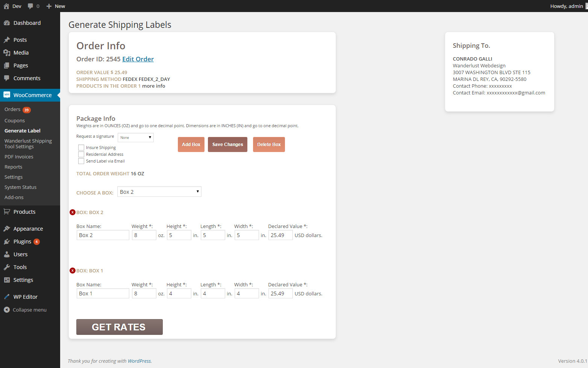Click the comments bubble icon in top bar
Viewport: 588px width, 368px height.
click(x=30, y=6)
